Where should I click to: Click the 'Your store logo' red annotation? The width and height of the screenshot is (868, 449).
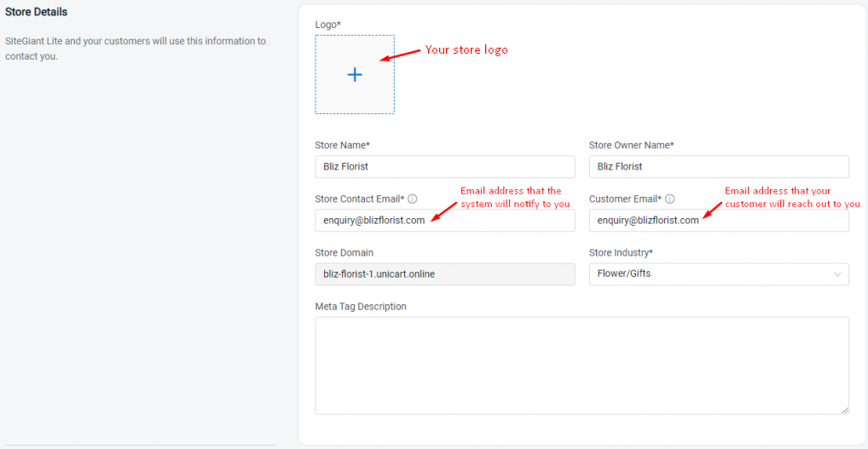(x=466, y=49)
